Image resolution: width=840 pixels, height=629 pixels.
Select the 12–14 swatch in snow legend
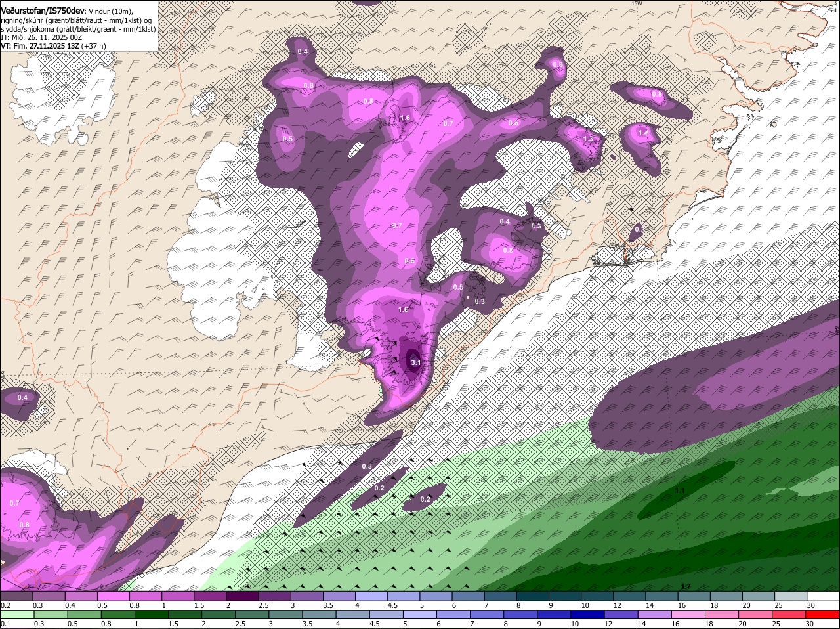629,596
